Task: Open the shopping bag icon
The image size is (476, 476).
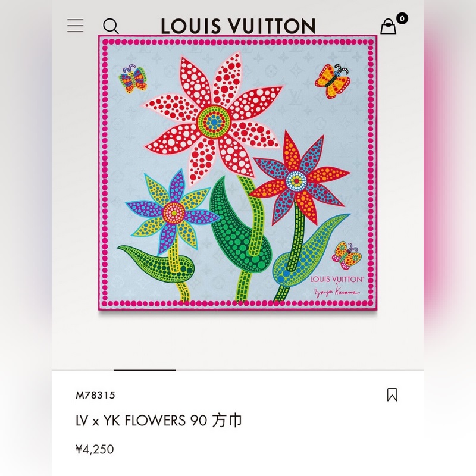Action: coord(389,26)
